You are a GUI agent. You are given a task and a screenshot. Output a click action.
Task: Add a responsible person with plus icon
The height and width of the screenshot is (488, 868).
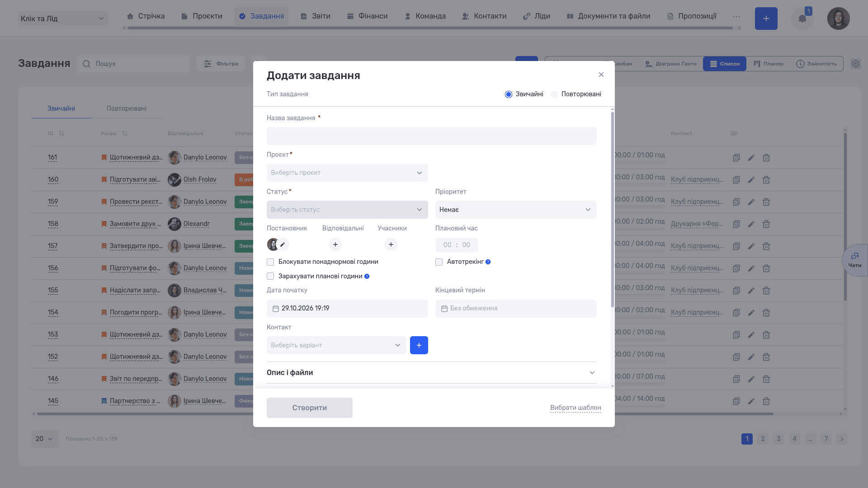pos(335,244)
